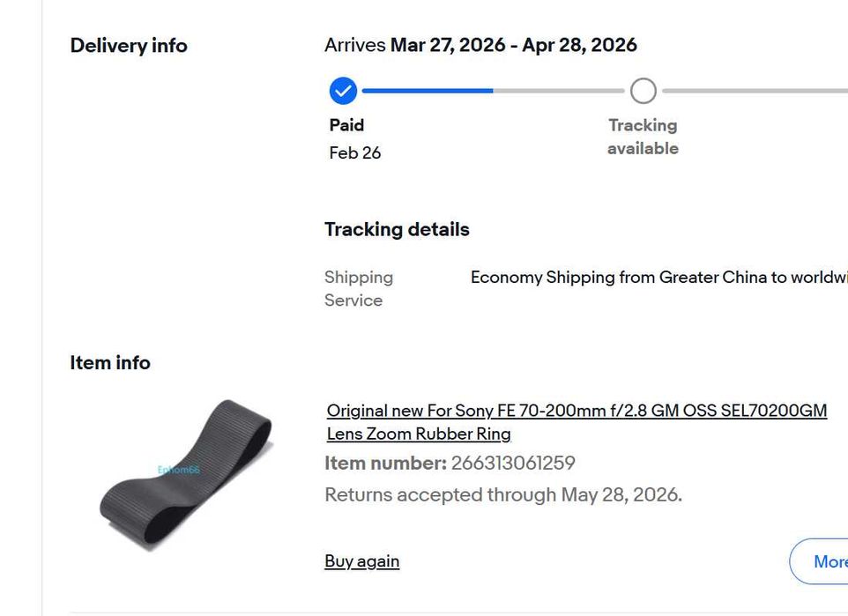This screenshot has width=848, height=616.
Task: Click the Tracking available status label
Action: click(643, 137)
